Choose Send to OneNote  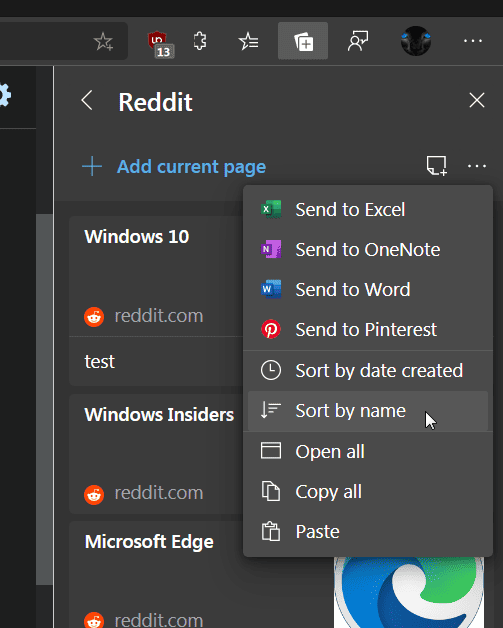click(368, 250)
